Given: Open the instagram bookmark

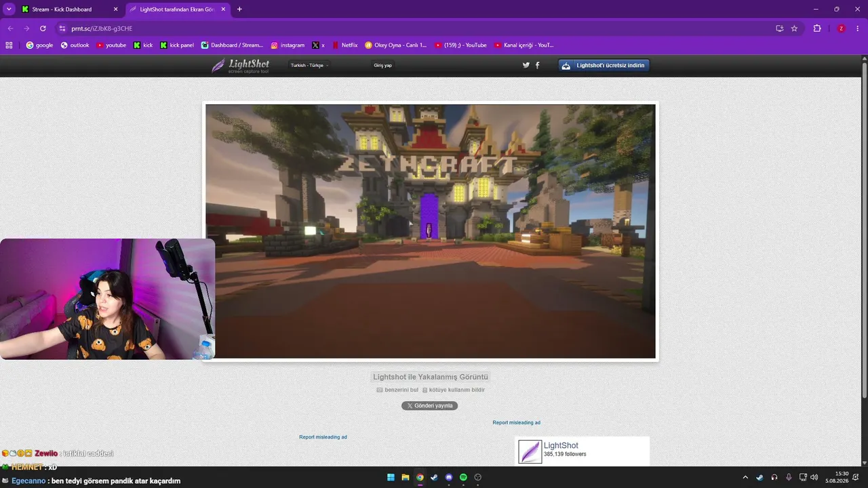Looking at the screenshot, I should (x=288, y=45).
